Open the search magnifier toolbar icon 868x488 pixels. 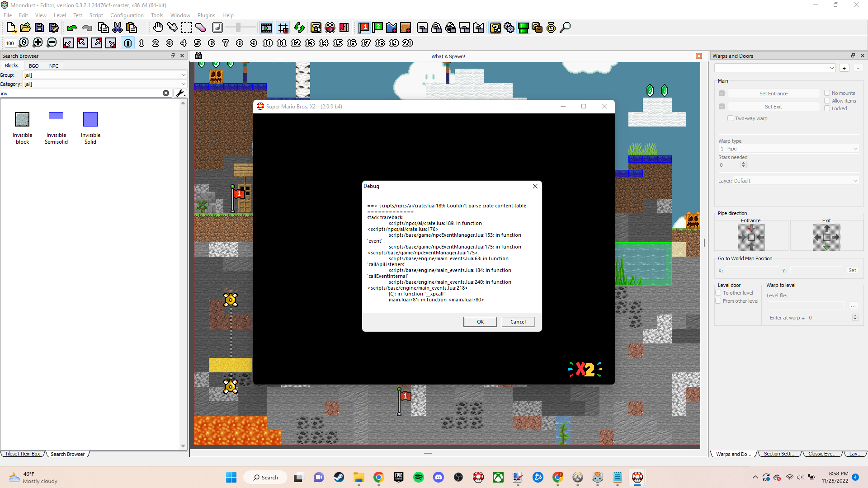565,28
